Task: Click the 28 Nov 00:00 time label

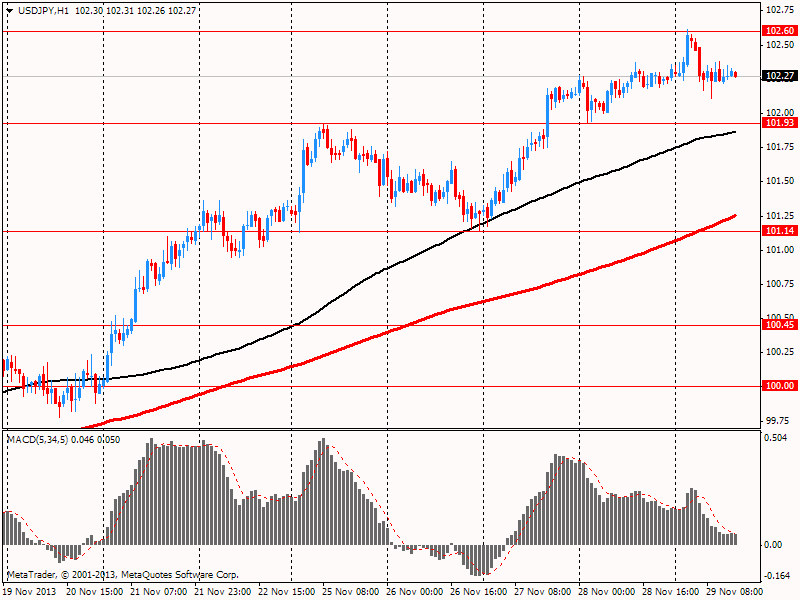Action: click(606, 592)
